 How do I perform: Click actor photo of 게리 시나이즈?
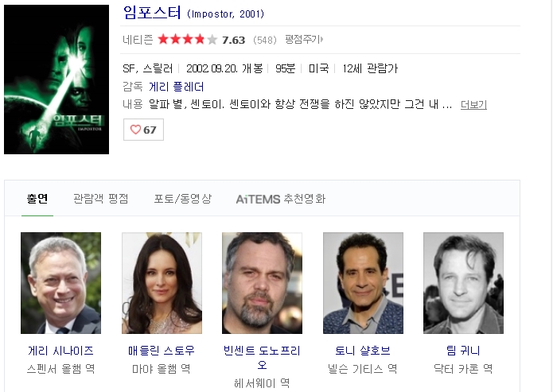[x=60, y=283]
